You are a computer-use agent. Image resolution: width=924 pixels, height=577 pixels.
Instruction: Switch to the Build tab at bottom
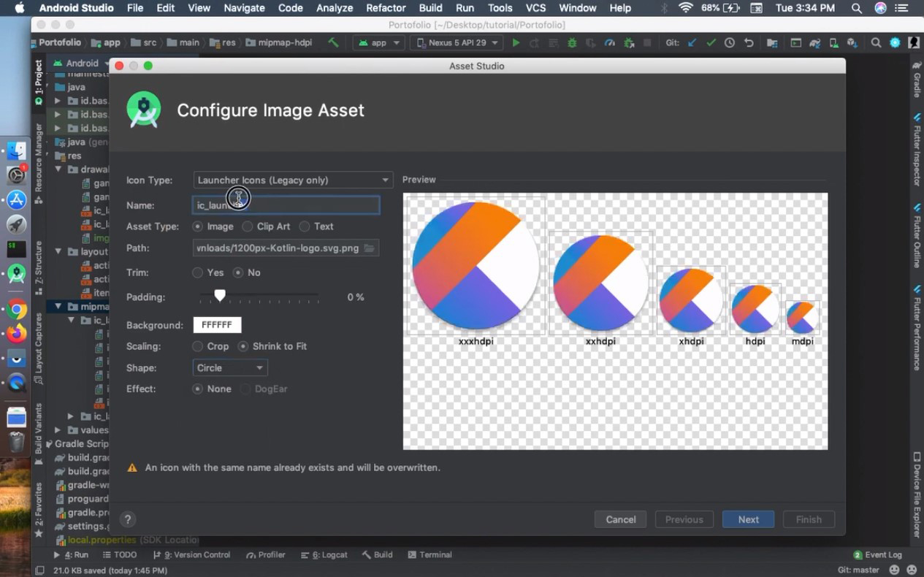point(377,554)
